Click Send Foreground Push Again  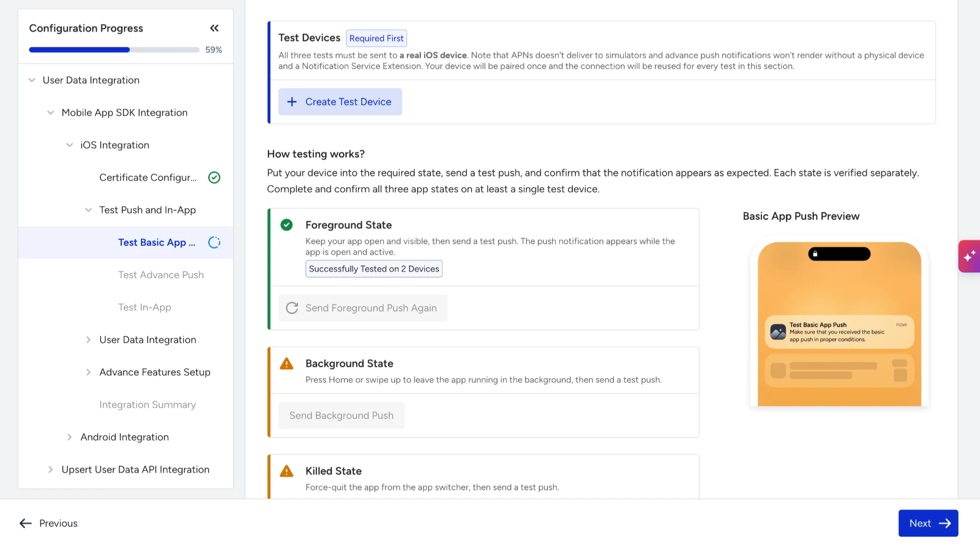pos(363,308)
